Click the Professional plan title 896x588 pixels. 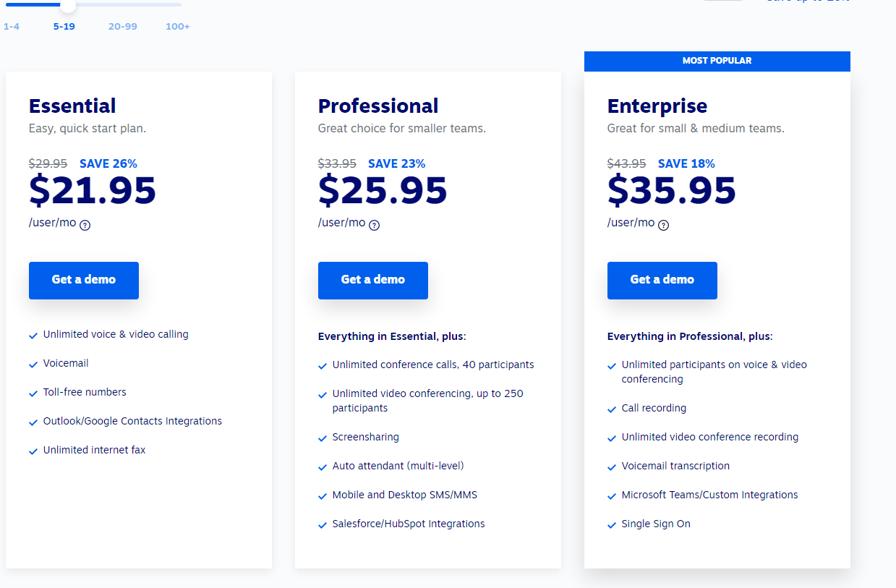click(378, 106)
